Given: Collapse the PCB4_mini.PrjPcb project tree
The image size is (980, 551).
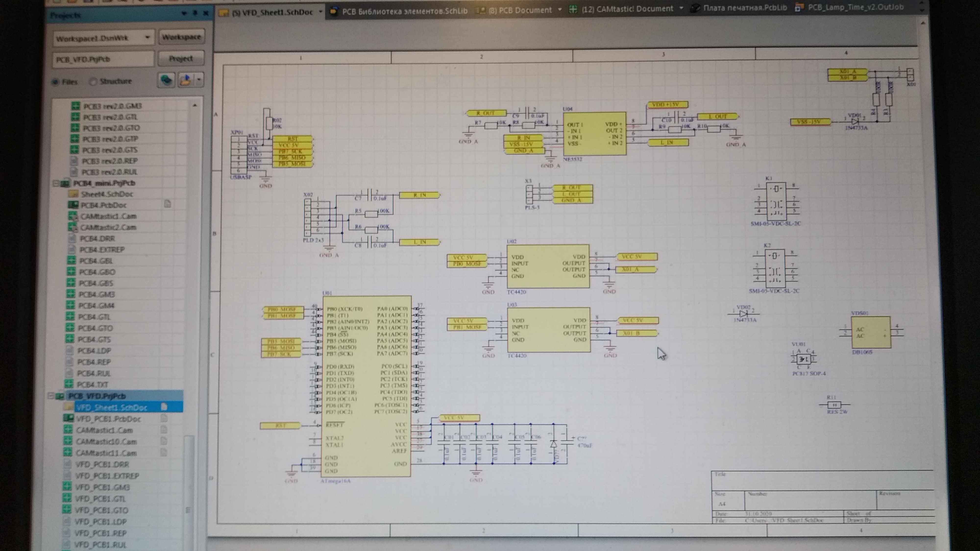Looking at the screenshot, I should [x=56, y=183].
